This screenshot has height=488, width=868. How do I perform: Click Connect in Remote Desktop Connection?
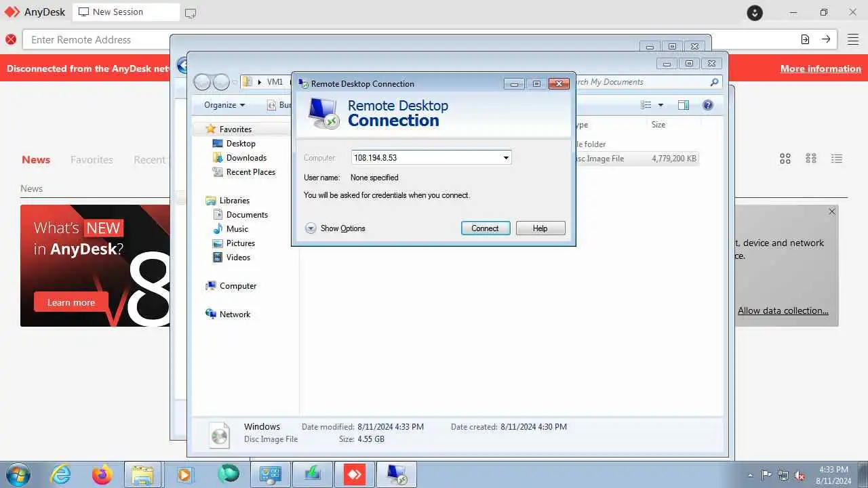click(486, 228)
